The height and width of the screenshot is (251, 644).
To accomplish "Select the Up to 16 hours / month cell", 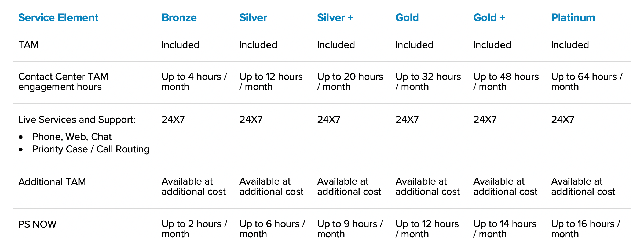I will click(x=586, y=229).
